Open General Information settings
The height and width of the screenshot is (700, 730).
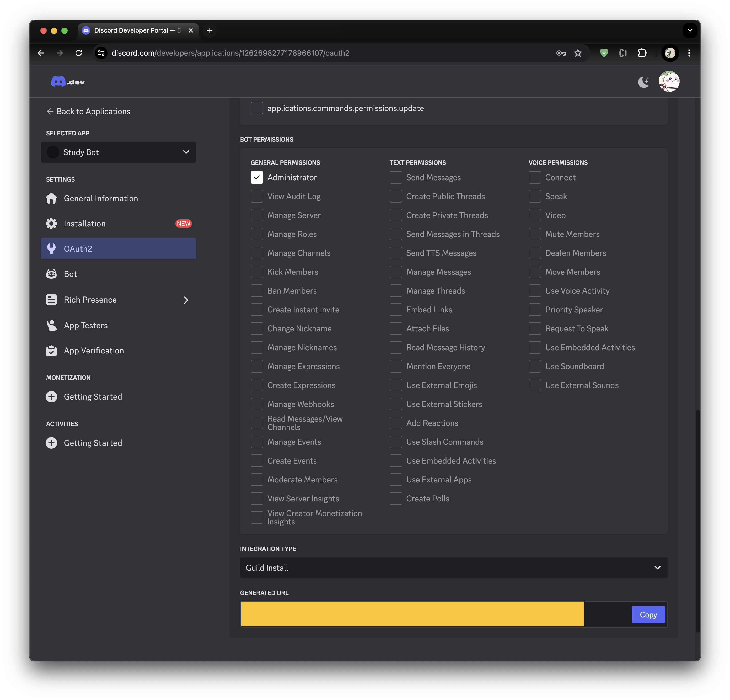pos(119,198)
